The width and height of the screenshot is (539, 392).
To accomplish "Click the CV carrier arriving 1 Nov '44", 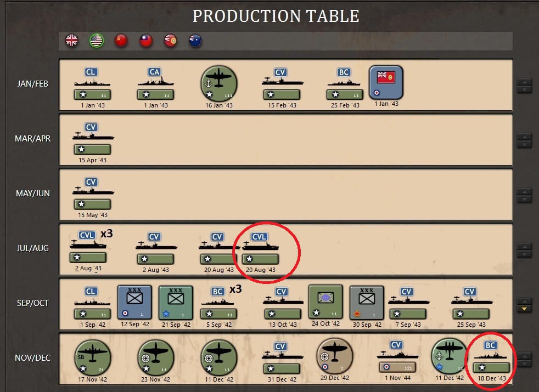I will tap(398, 356).
